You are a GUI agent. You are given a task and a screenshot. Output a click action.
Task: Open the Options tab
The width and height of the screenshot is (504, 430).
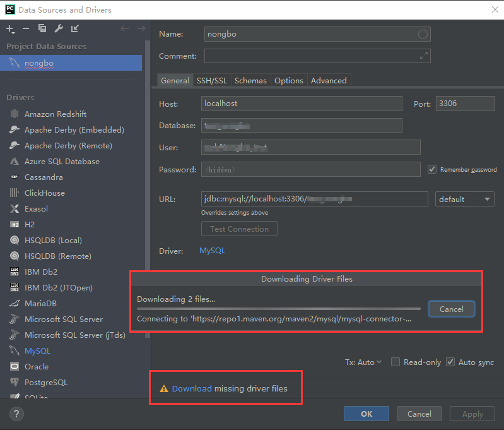click(289, 80)
